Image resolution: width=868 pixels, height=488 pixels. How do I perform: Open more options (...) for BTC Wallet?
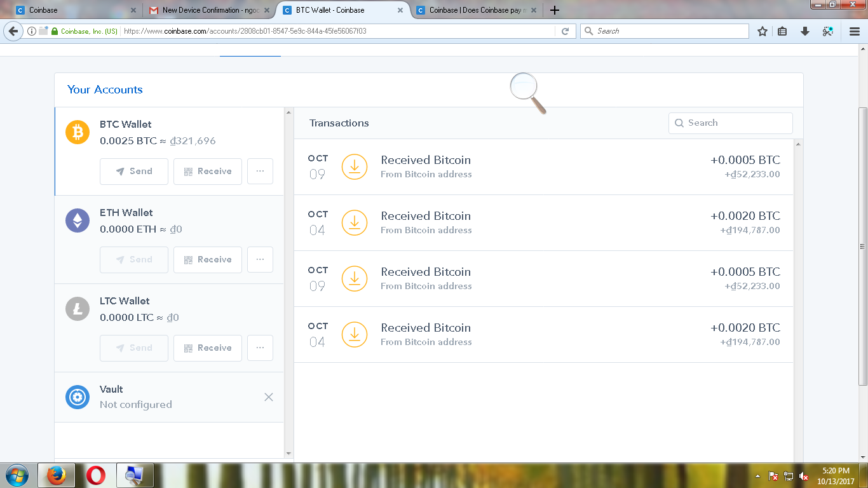click(x=260, y=172)
